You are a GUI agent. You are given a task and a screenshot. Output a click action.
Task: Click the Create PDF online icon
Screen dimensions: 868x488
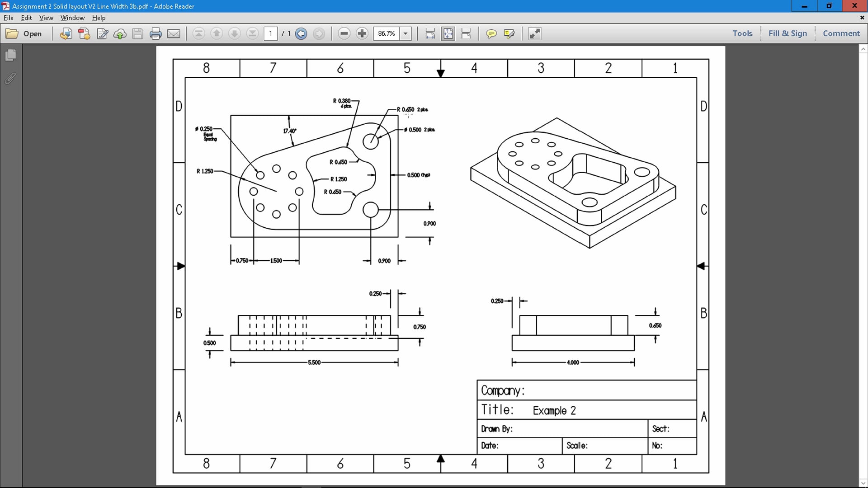(x=84, y=33)
